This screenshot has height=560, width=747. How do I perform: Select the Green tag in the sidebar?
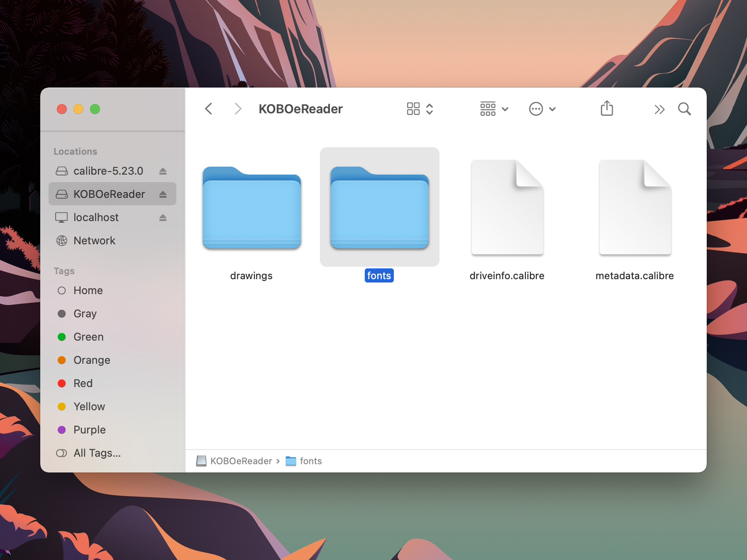point(89,337)
